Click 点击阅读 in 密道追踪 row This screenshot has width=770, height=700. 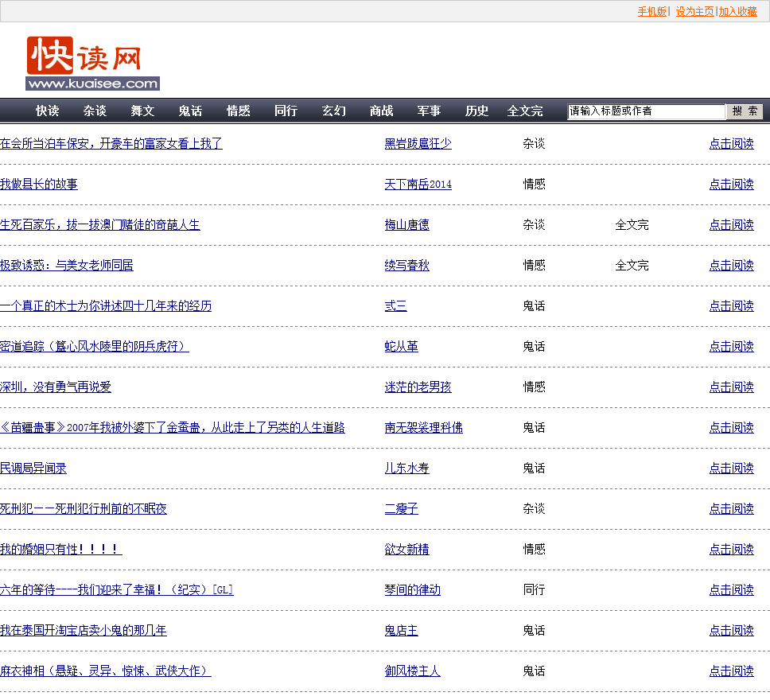pos(731,346)
